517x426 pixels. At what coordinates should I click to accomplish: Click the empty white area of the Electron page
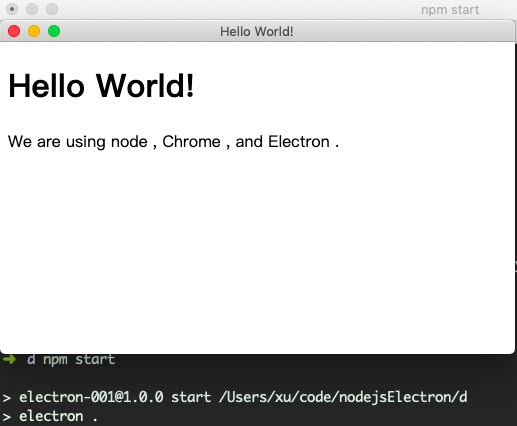coord(257,250)
